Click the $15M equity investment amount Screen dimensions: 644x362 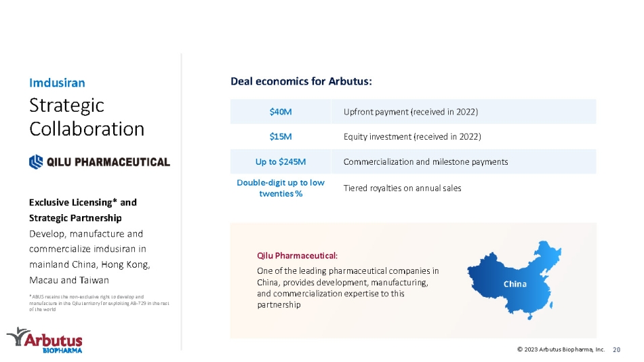pyautogui.click(x=281, y=136)
